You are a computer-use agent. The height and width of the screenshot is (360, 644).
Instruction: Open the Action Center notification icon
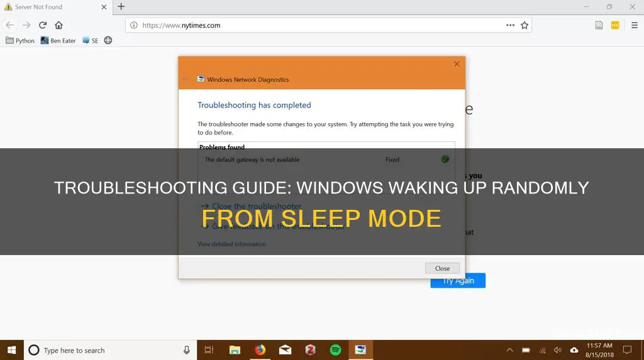coord(627,350)
